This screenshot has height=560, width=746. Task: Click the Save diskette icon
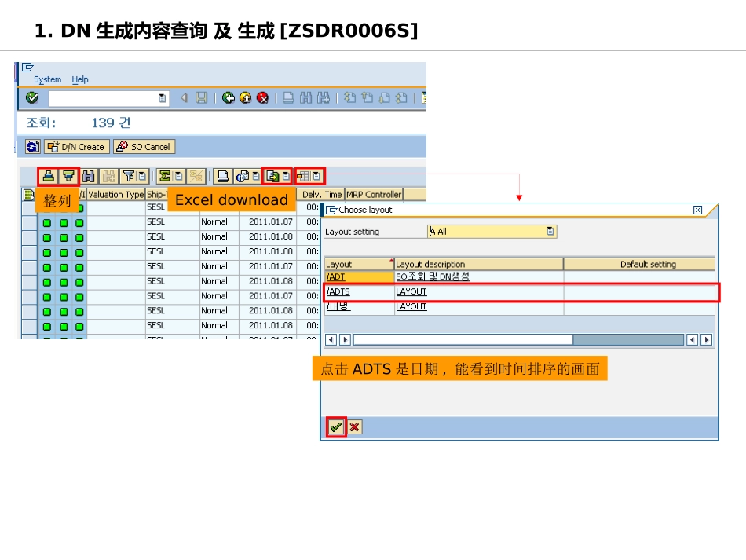tap(201, 98)
